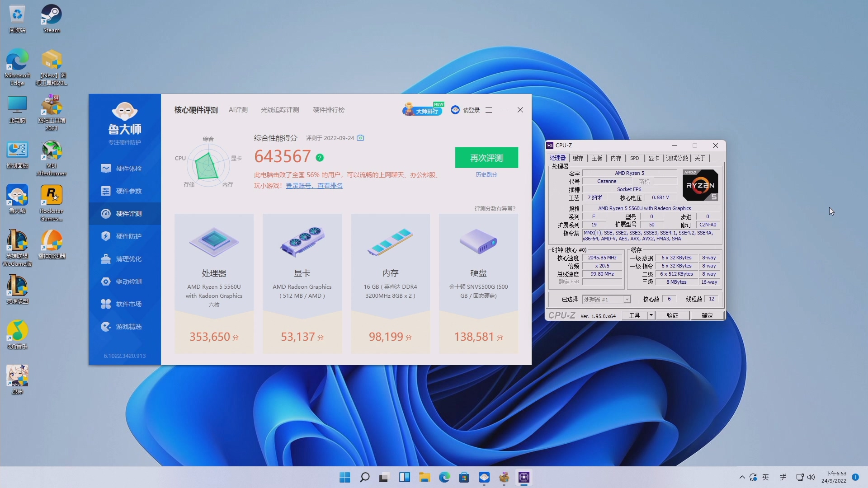Click the camera icon next to the test date
The image size is (868, 488).
pos(360,138)
